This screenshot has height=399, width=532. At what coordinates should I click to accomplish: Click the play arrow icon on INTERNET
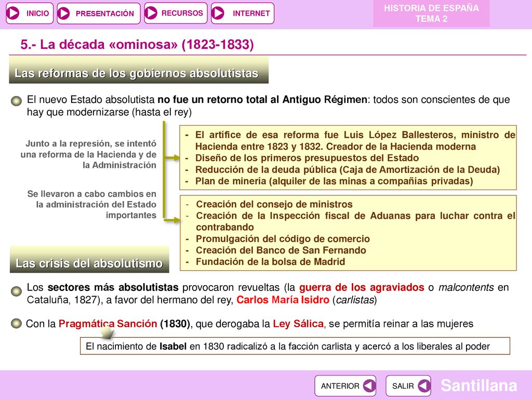pos(218,13)
